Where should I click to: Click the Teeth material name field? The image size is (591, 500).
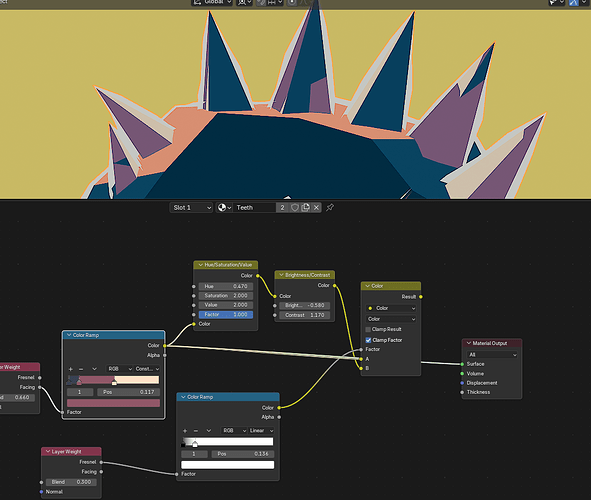pos(254,208)
